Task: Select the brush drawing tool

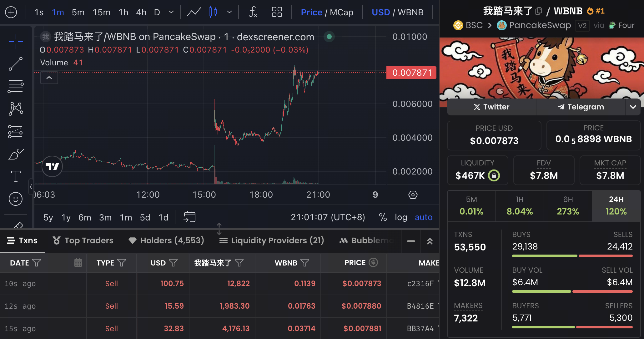Action: (x=16, y=154)
